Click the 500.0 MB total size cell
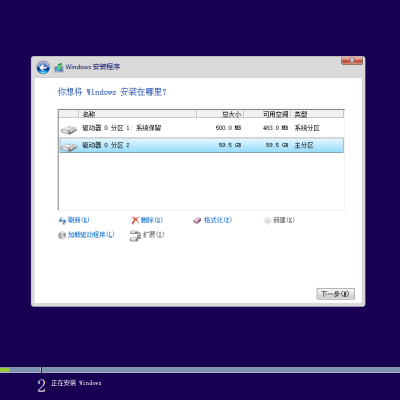This screenshot has height=400, width=400. click(x=228, y=128)
